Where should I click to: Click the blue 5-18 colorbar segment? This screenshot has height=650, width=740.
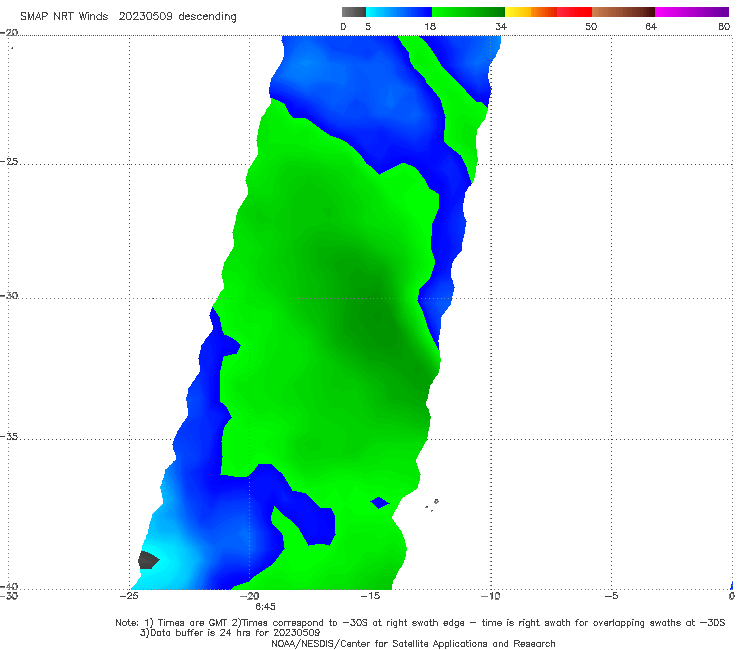pyautogui.click(x=399, y=12)
